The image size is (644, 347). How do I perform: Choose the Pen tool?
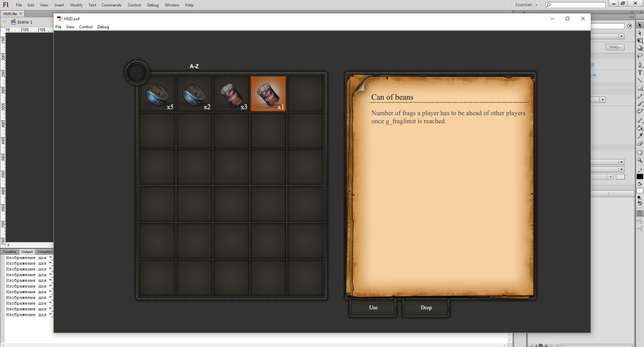click(x=640, y=64)
